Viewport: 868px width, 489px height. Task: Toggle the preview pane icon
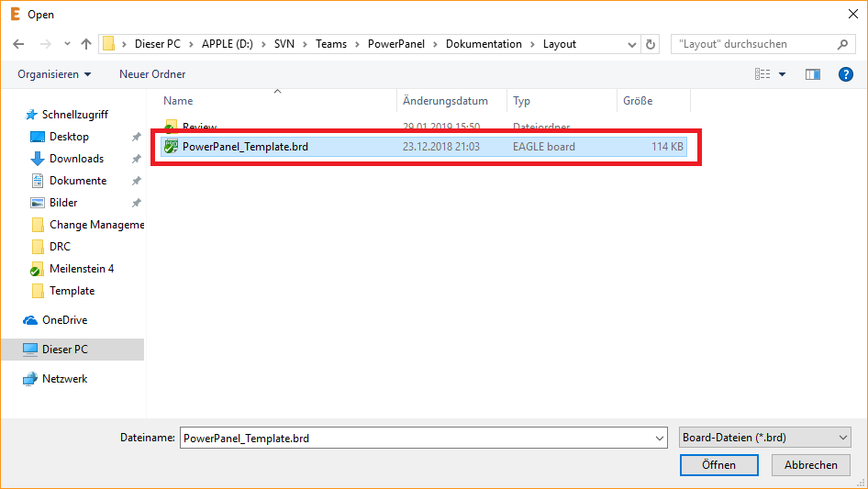(812, 74)
